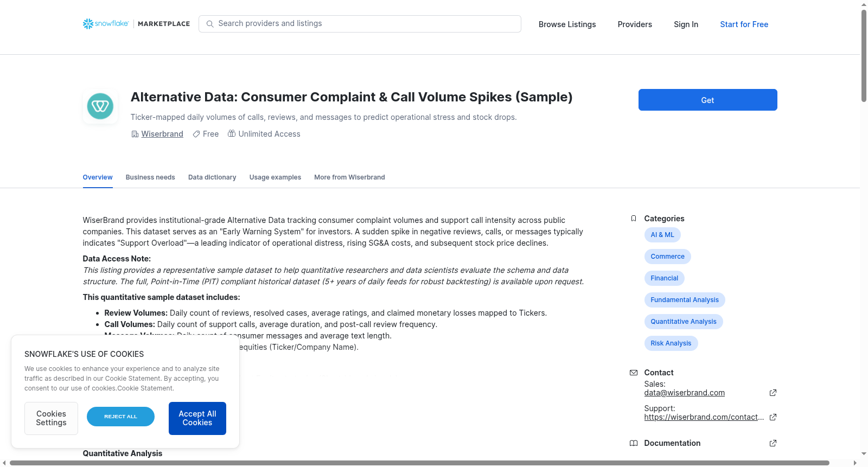Click the Contact envelope icon
The height and width of the screenshot is (467, 868).
point(634,373)
